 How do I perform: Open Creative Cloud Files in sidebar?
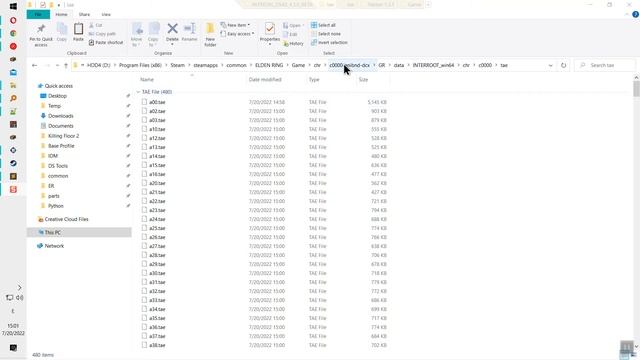[66, 219]
